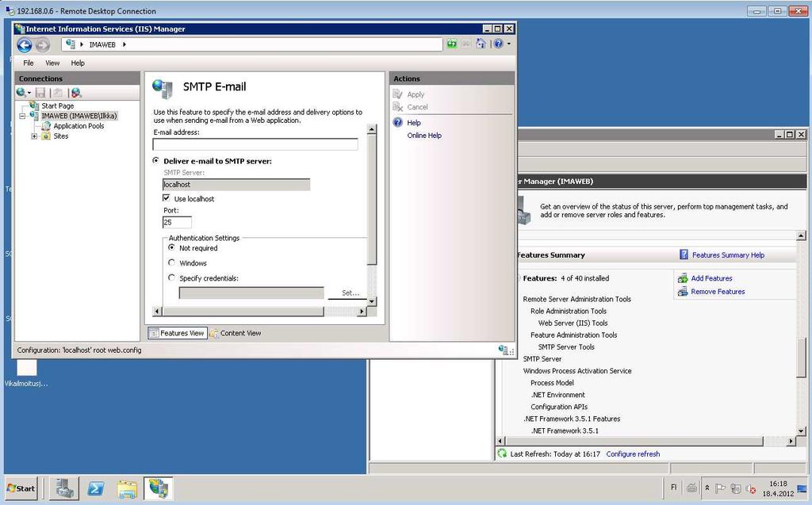Click the Port field showing 25

pos(177,222)
